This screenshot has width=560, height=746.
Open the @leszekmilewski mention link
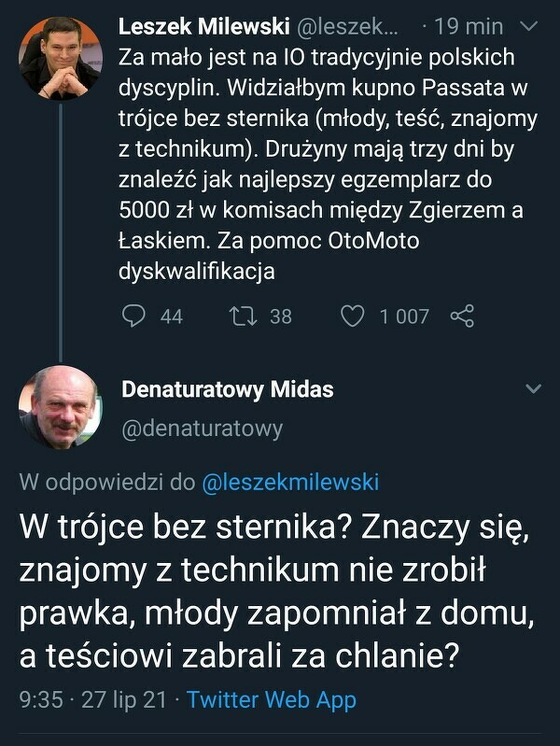(290, 483)
